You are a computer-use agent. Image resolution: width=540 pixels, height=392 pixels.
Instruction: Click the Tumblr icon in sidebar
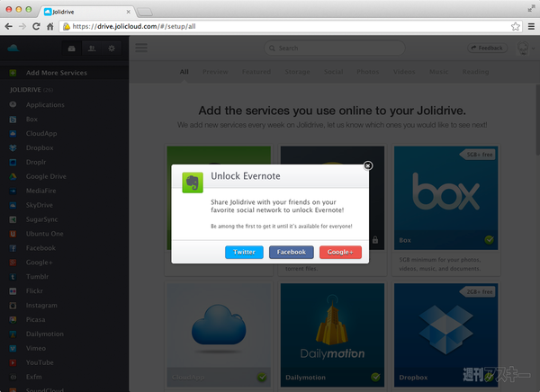13,277
